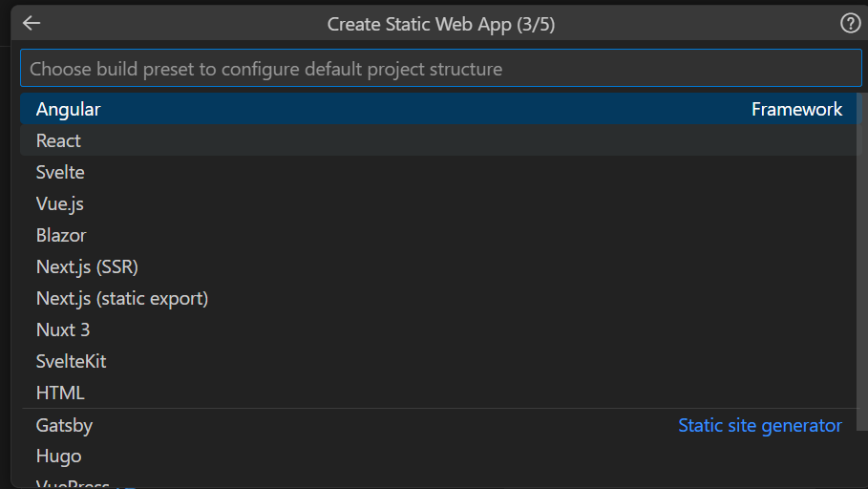Pick Svelte from the preset list
The height and width of the screenshot is (489, 868).
click(x=60, y=173)
